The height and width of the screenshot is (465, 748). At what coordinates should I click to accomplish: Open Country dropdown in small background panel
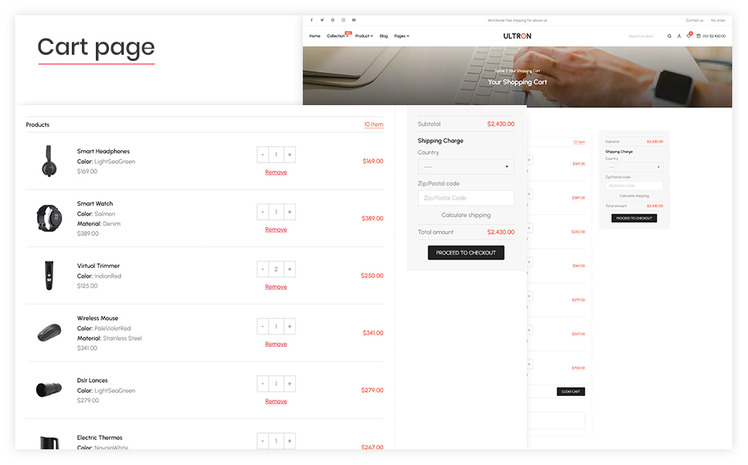tap(634, 167)
